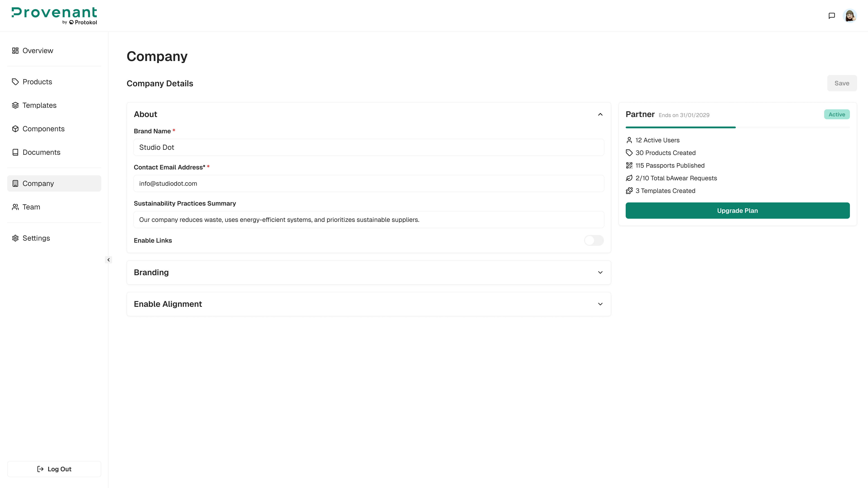Click the Save button
Screen dimensions: 868x488
click(842, 83)
